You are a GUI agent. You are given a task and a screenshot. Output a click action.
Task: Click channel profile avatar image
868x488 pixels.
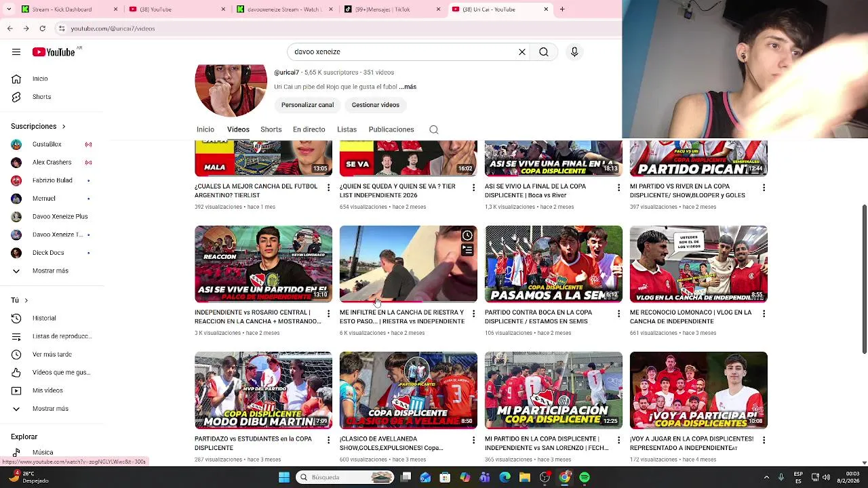click(231, 90)
